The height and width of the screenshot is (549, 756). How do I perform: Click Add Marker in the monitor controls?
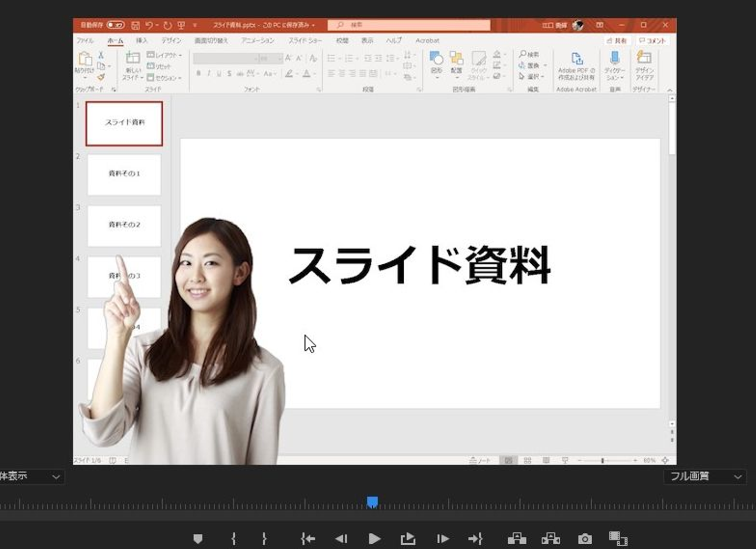[198, 538]
